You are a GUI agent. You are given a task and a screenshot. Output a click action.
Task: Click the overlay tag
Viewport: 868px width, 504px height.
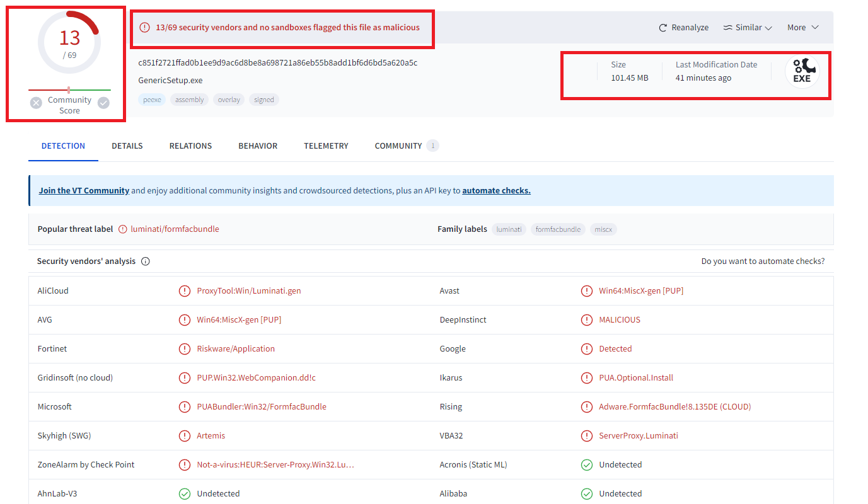coord(229,100)
